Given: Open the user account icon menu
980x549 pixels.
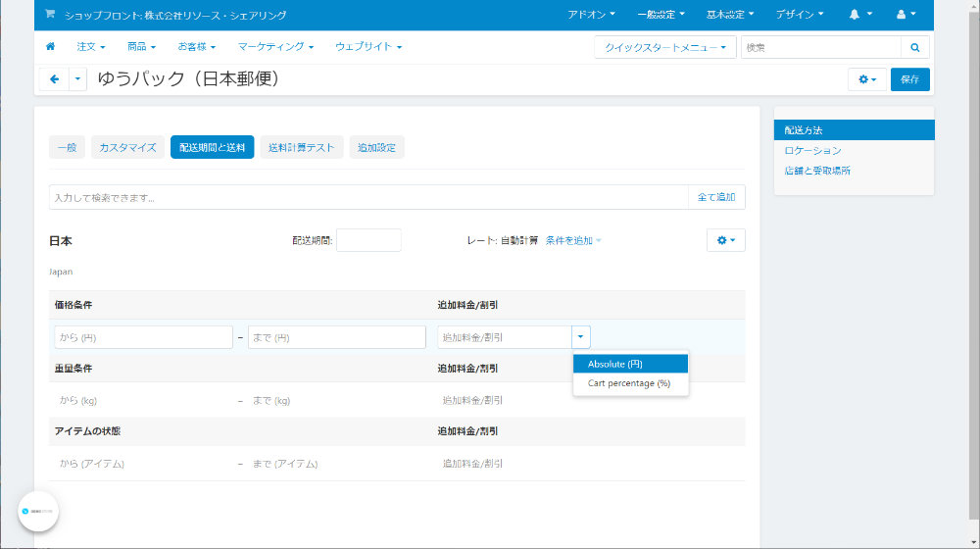Looking at the screenshot, I should tap(906, 15).
